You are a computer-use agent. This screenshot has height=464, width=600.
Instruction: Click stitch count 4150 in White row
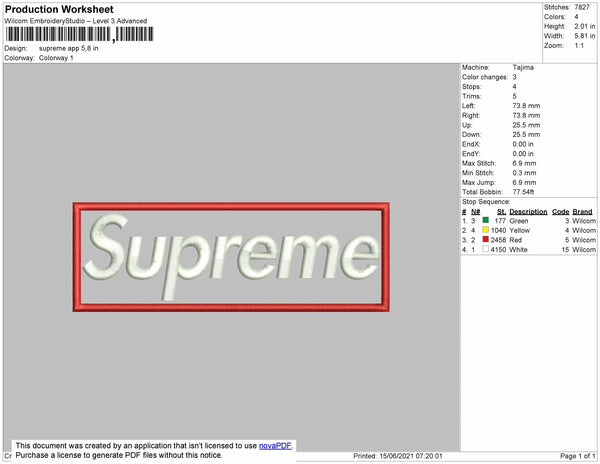[499, 250]
